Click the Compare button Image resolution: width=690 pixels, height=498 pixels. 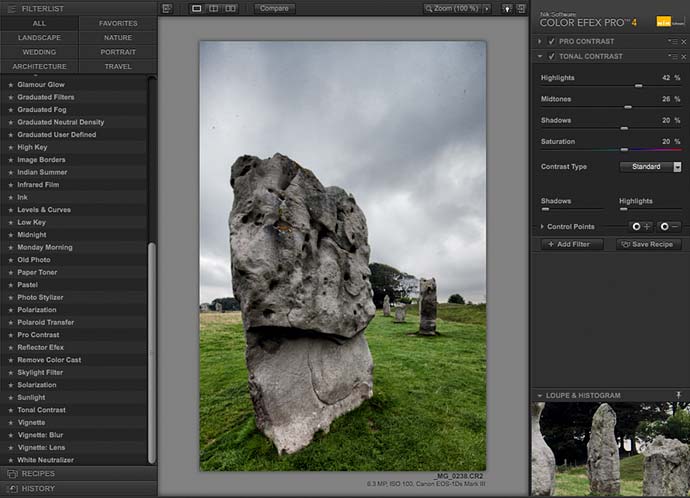[x=274, y=8]
